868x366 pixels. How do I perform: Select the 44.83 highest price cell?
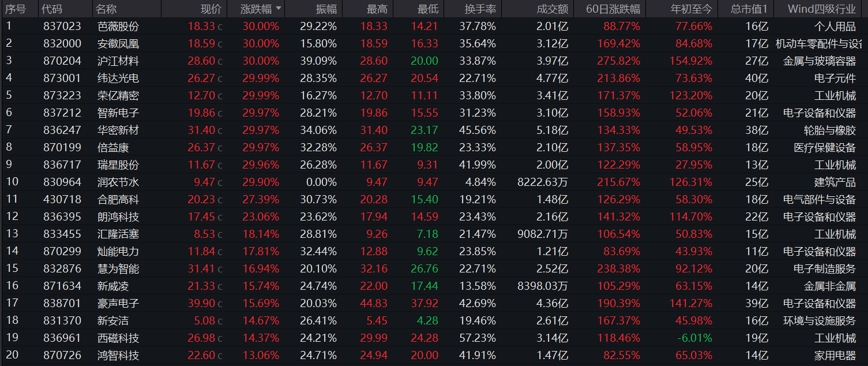point(374,303)
